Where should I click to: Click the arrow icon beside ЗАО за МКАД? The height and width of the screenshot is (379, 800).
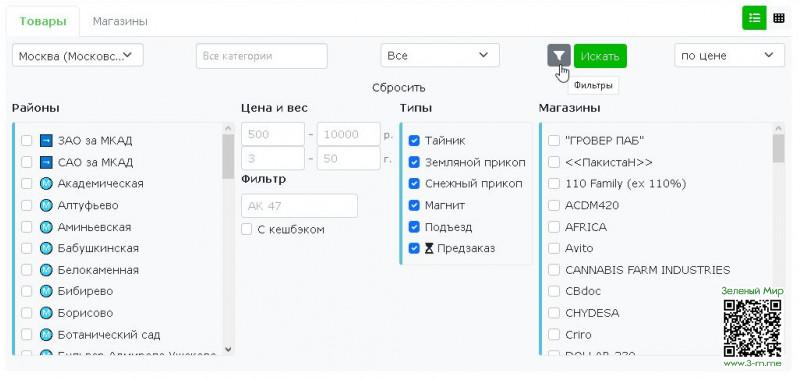coord(46,140)
